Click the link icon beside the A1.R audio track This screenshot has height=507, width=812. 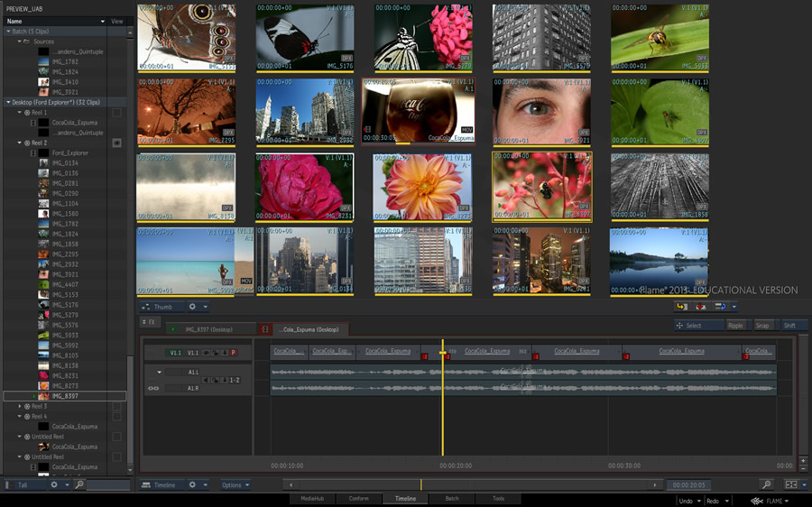(153, 388)
